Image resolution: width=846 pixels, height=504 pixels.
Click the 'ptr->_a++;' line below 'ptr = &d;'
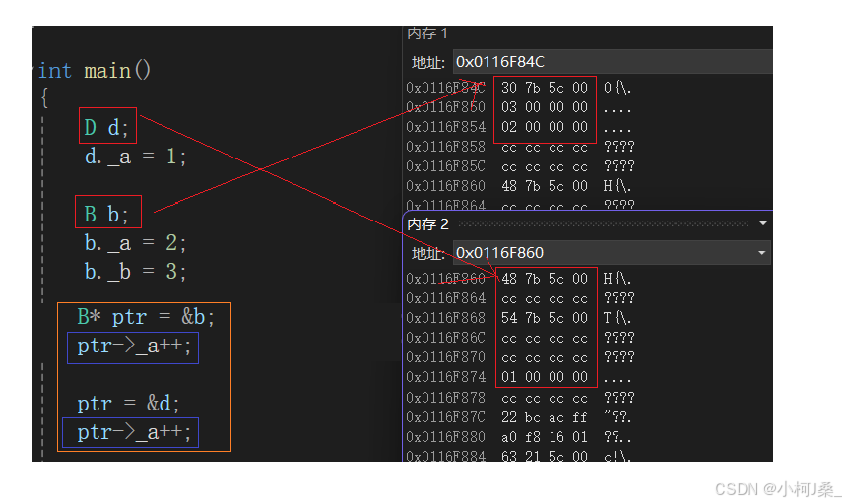tap(134, 432)
